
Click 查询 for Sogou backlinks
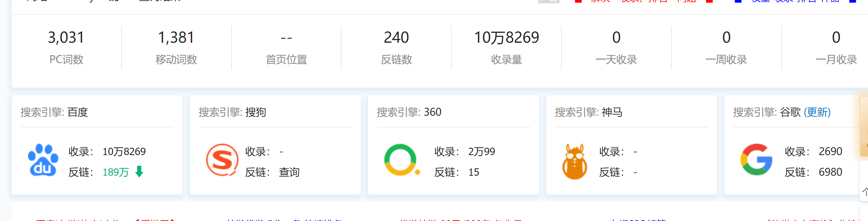pos(289,172)
